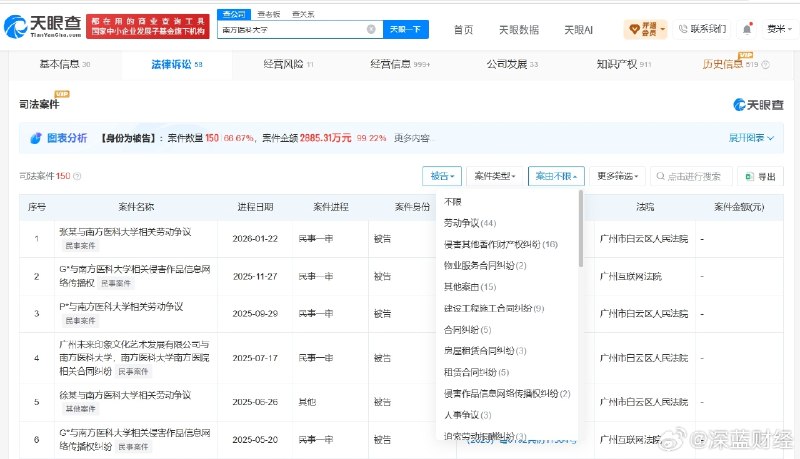This screenshot has height=459, width=800.
Task: Click the 导出 export button
Action: [761, 176]
